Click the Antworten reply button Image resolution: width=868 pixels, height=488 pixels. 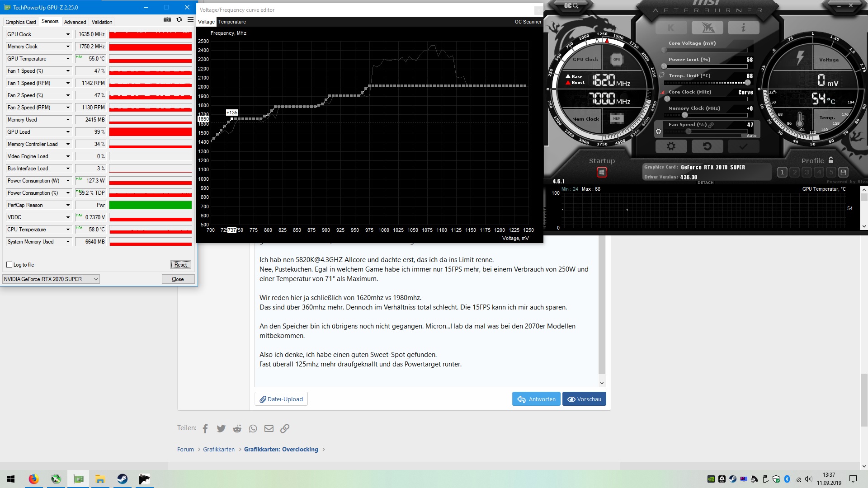pos(536,399)
